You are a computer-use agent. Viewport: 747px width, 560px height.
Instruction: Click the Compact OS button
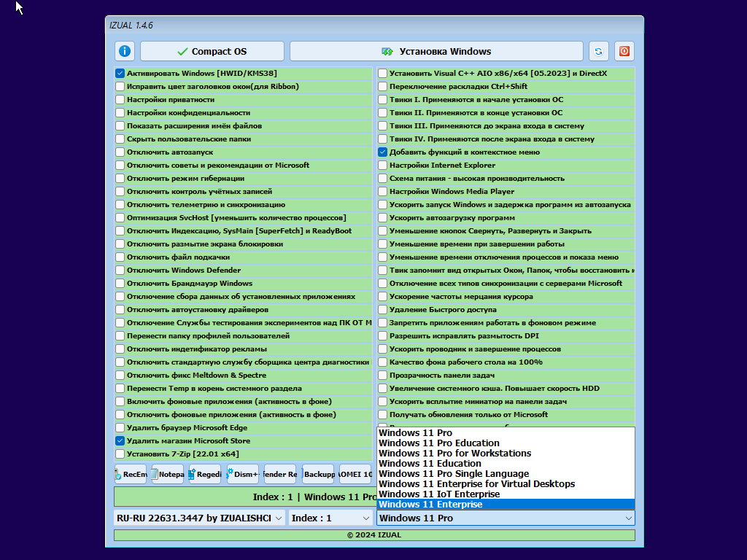click(212, 52)
